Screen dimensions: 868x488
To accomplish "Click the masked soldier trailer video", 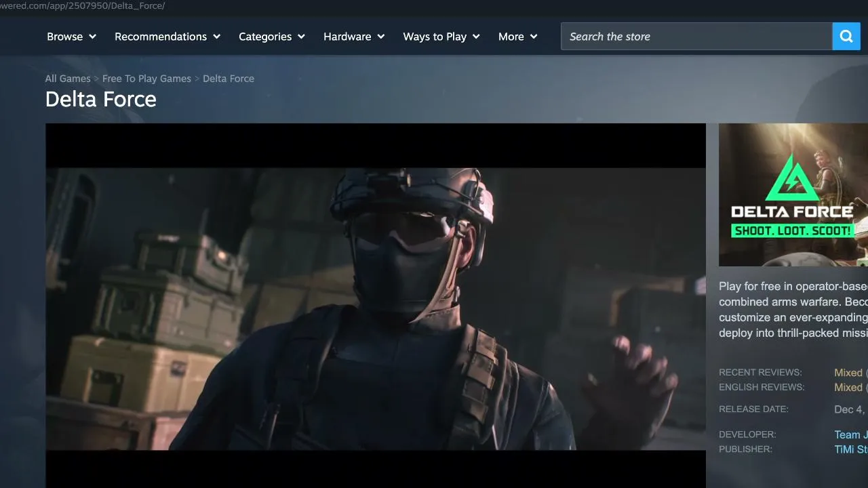I will [376, 306].
